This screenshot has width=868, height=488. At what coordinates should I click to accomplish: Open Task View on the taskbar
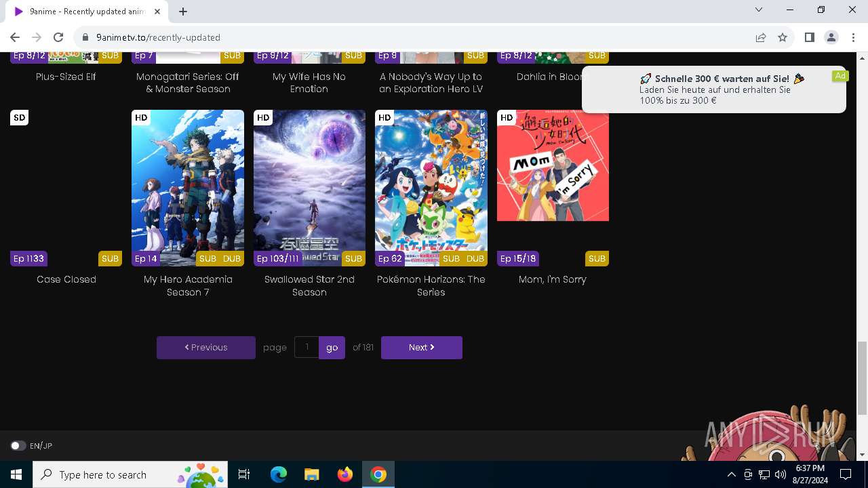(244, 474)
